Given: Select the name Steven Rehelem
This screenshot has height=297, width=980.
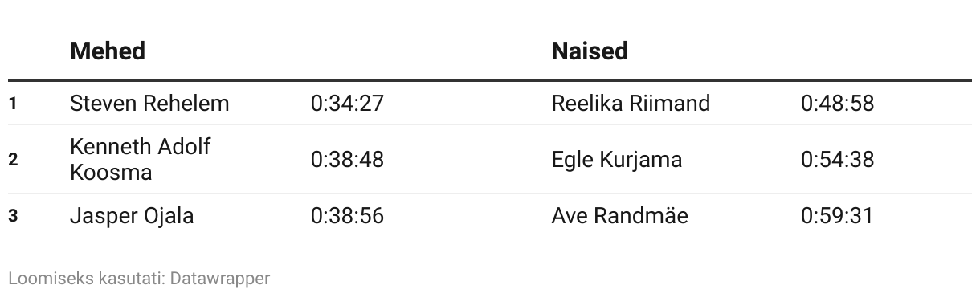Looking at the screenshot, I should coord(149,104).
